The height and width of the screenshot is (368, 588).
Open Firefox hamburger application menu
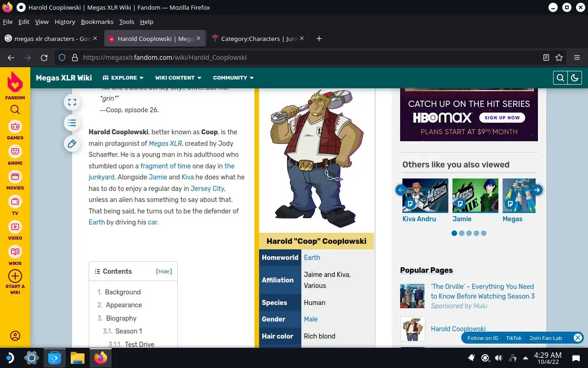coord(577,57)
